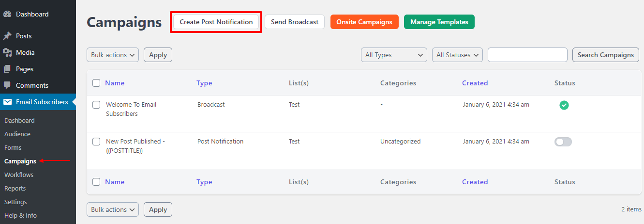Click the Posts pushpin icon
Screen dimensions: 644x224
pyautogui.click(x=7, y=36)
